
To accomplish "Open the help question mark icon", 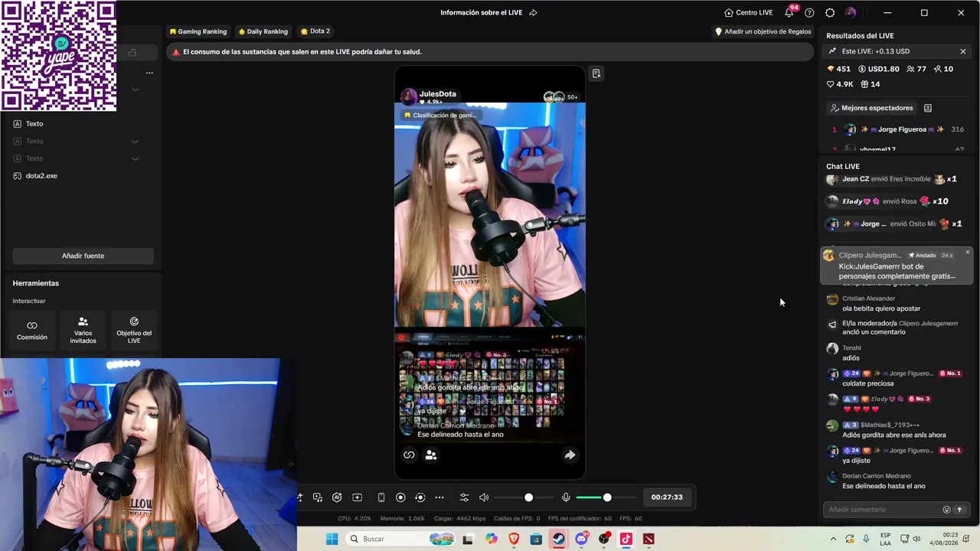I will (x=809, y=12).
